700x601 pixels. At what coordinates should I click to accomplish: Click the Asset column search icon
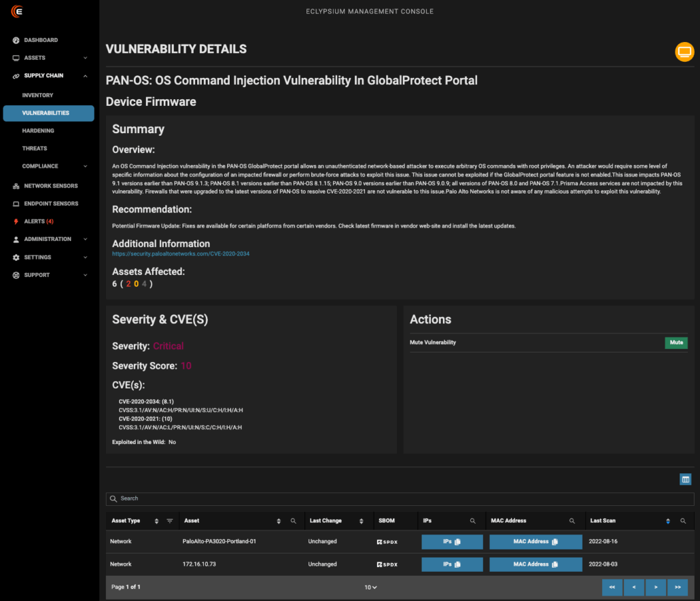pos(293,521)
